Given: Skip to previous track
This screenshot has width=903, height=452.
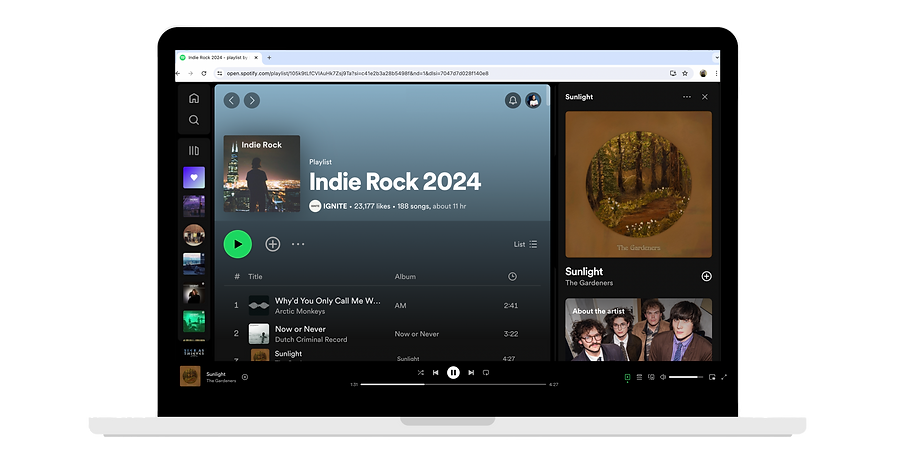Looking at the screenshot, I should [x=435, y=373].
